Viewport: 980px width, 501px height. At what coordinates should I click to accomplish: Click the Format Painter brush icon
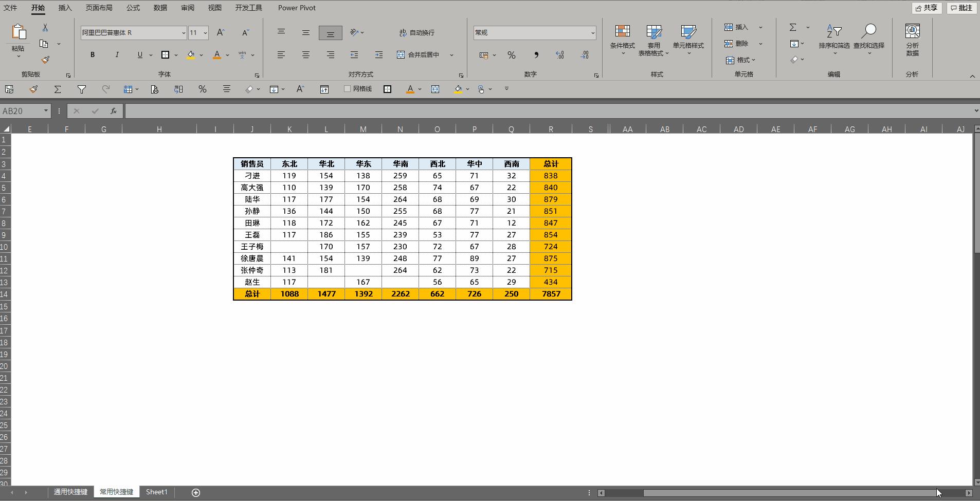coord(45,60)
